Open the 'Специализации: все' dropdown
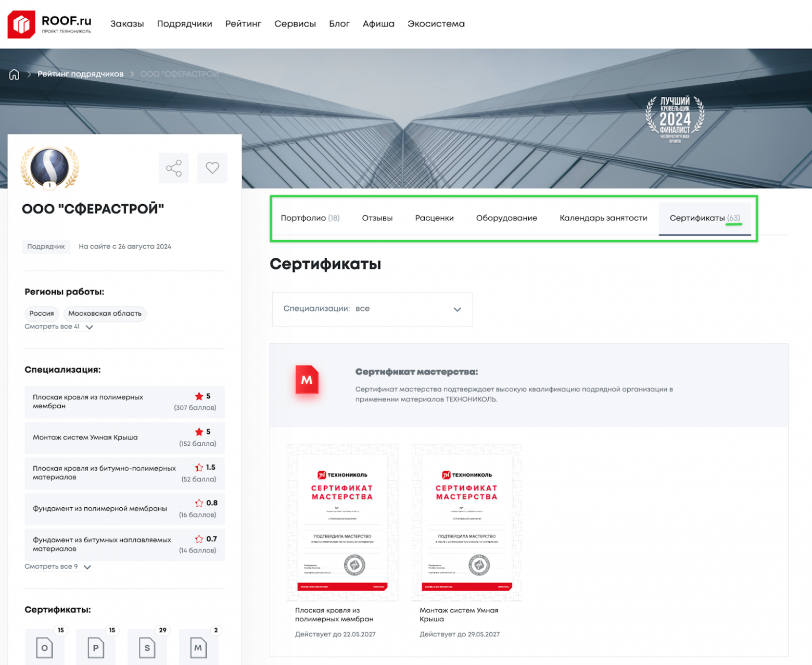 tap(372, 309)
